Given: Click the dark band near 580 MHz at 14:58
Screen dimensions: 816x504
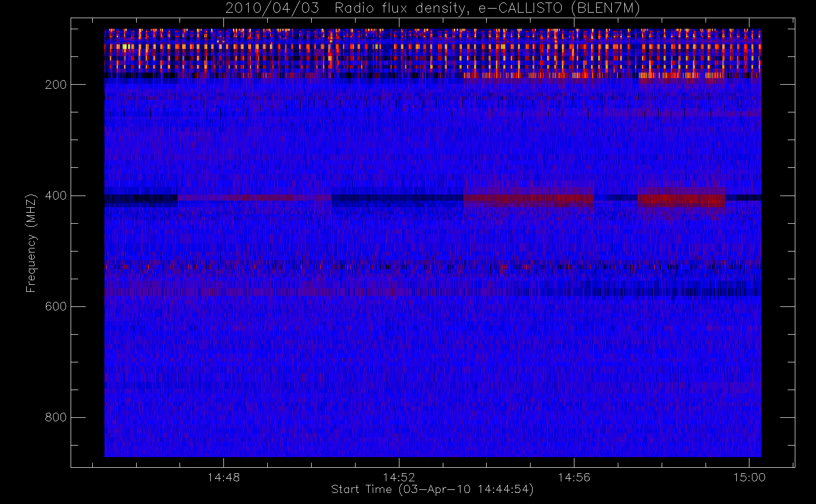Looking at the screenshot, I should (651, 292).
